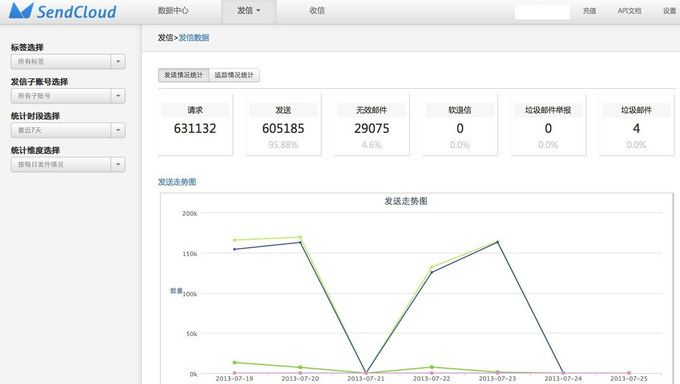This screenshot has height=384, width=680.
Task: Switch to the 发送情况统计 tab
Action: click(x=183, y=75)
